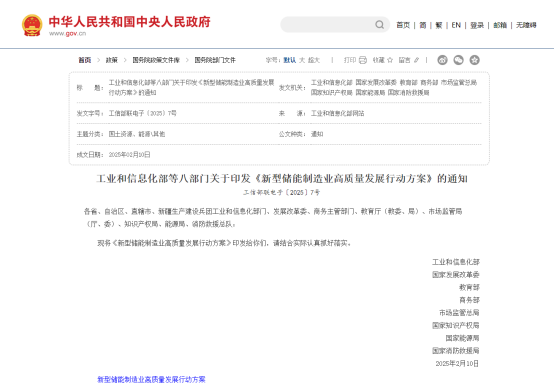
Task: Go to breadcrumb 国务院部门文件
Action: tap(215, 60)
